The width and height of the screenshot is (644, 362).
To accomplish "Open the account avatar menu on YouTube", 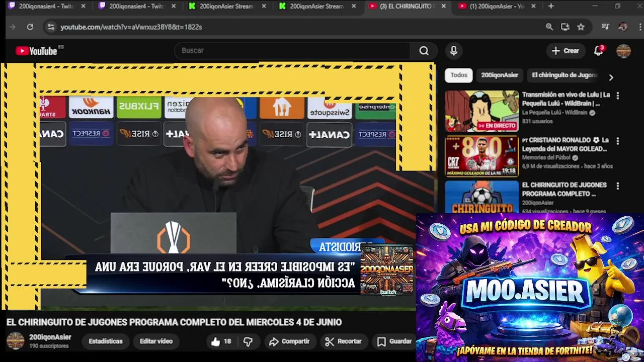I will click(623, 51).
